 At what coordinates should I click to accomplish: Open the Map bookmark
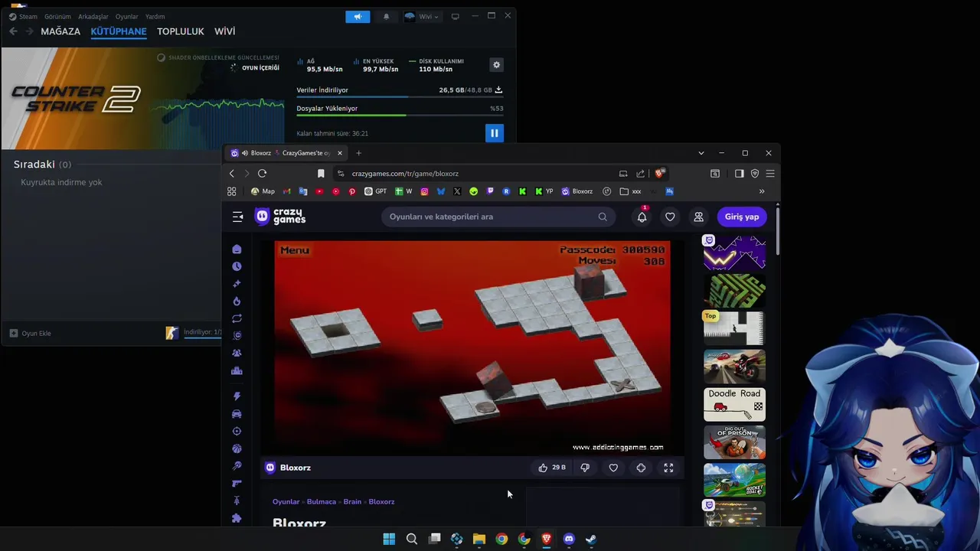263,191
